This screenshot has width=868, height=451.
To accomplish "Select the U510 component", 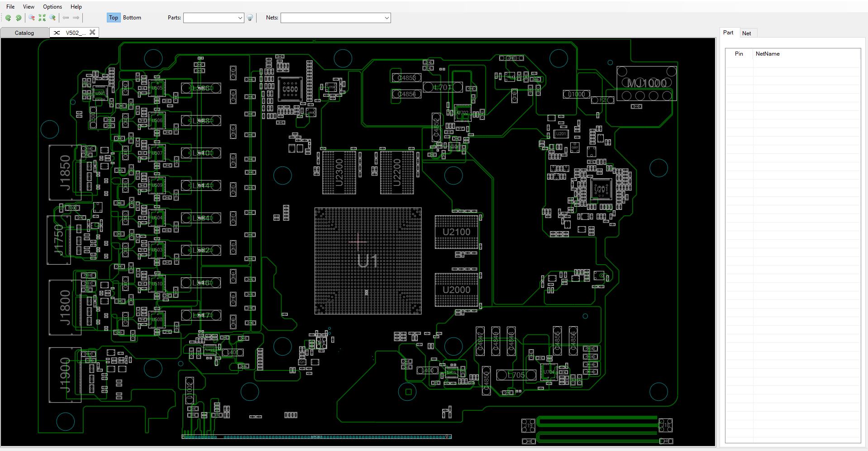I will (157, 284).
